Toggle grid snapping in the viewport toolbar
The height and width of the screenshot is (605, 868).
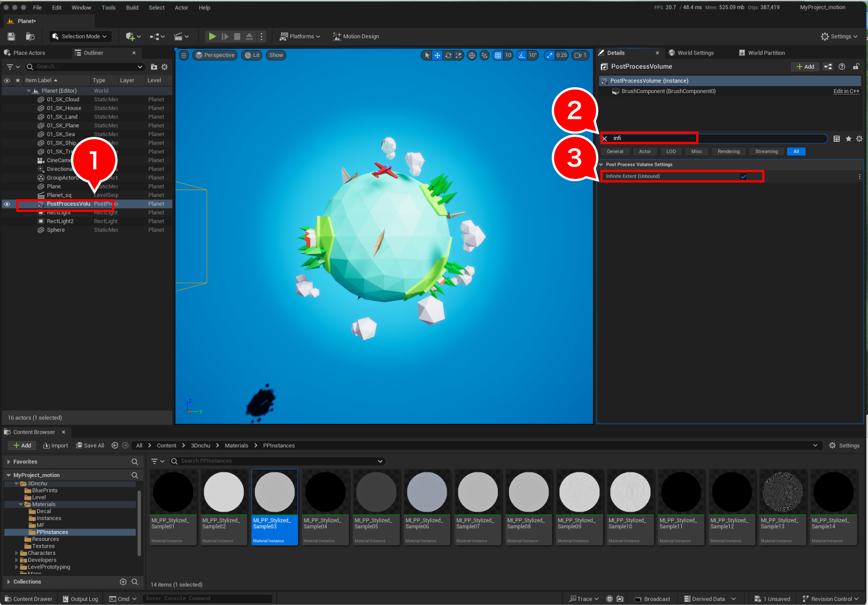pos(499,55)
